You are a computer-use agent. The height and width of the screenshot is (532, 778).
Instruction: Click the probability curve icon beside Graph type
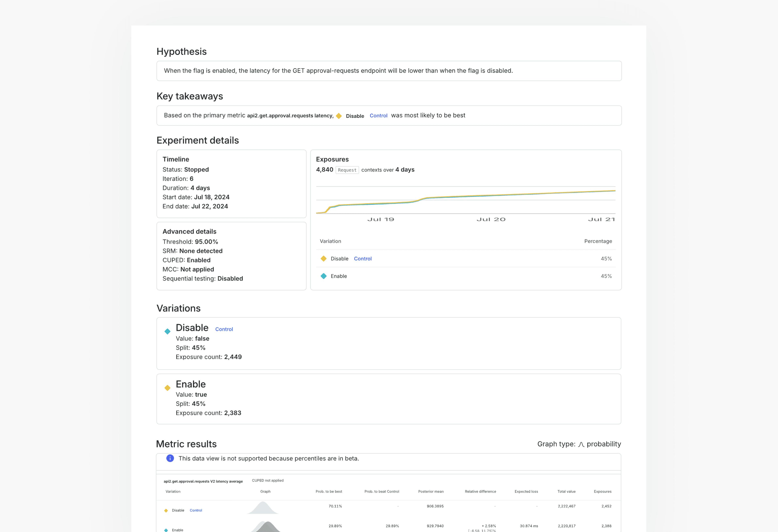pos(581,444)
